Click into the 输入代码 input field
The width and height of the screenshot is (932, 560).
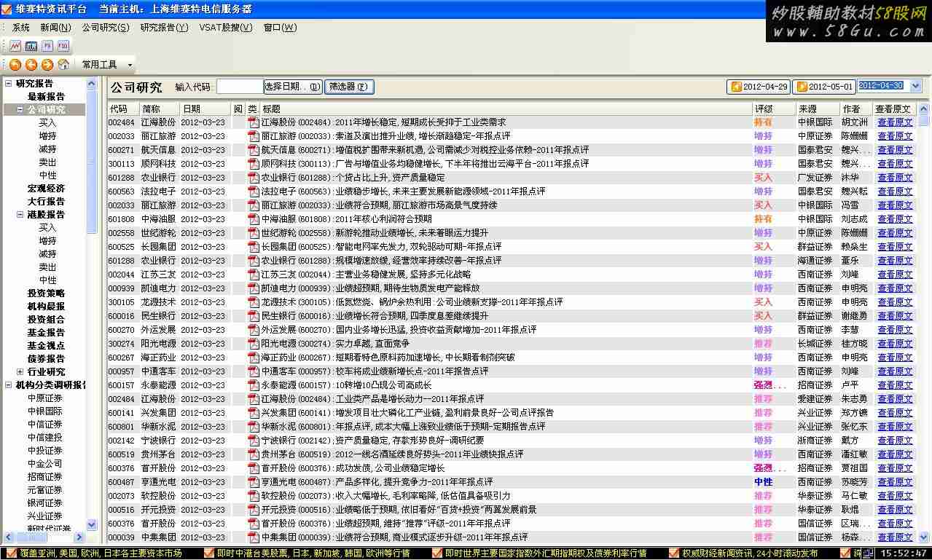tap(240, 87)
